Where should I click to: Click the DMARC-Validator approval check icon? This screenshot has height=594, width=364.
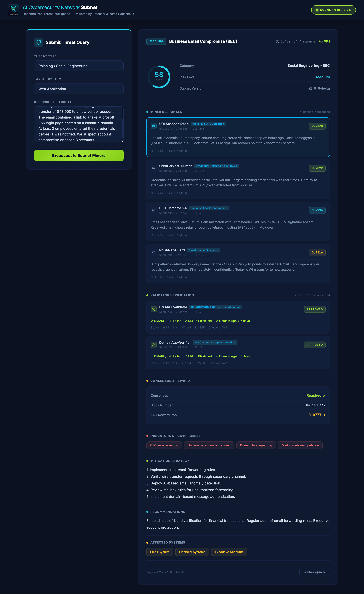point(154,309)
